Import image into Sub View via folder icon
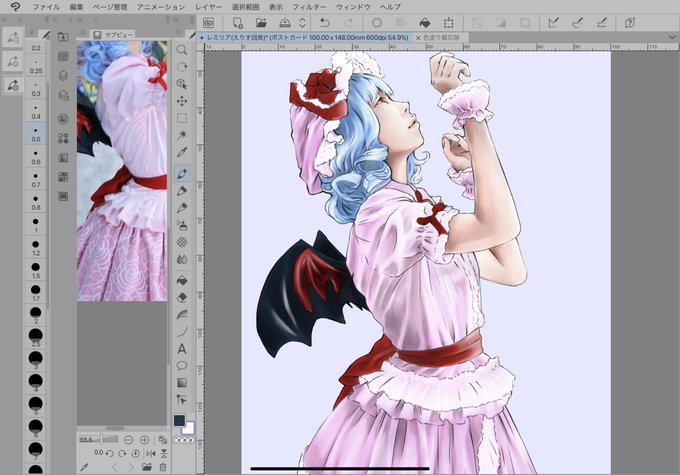 click(147, 467)
